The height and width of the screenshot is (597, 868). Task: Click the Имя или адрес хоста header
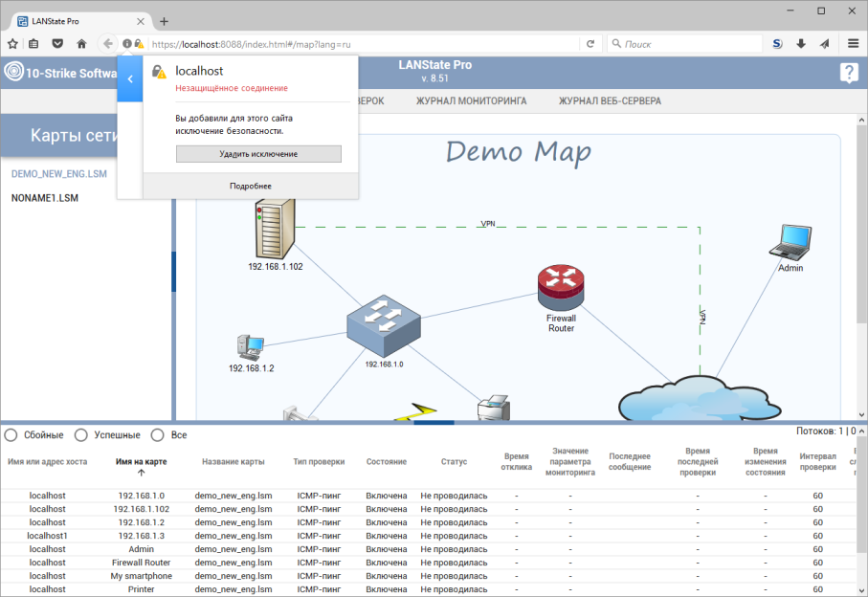click(x=48, y=461)
